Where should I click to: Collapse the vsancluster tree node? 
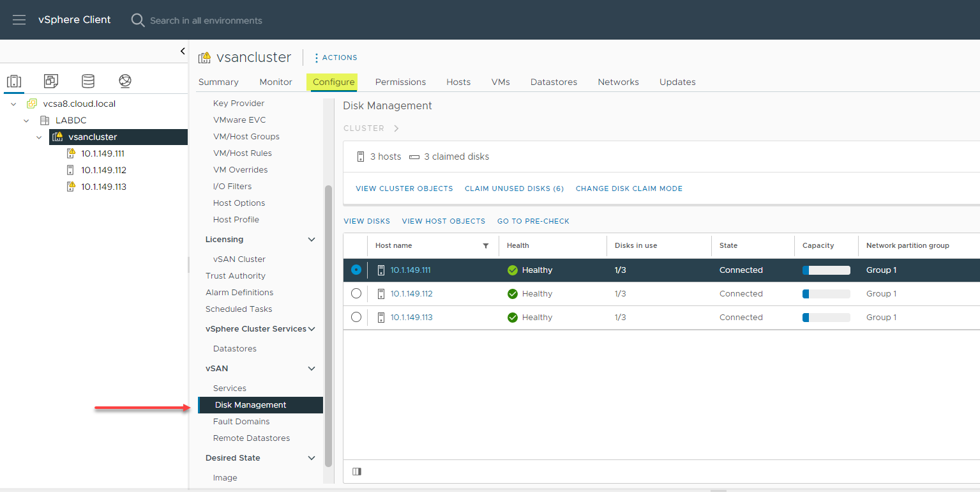pyautogui.click(x=38, y=137)
